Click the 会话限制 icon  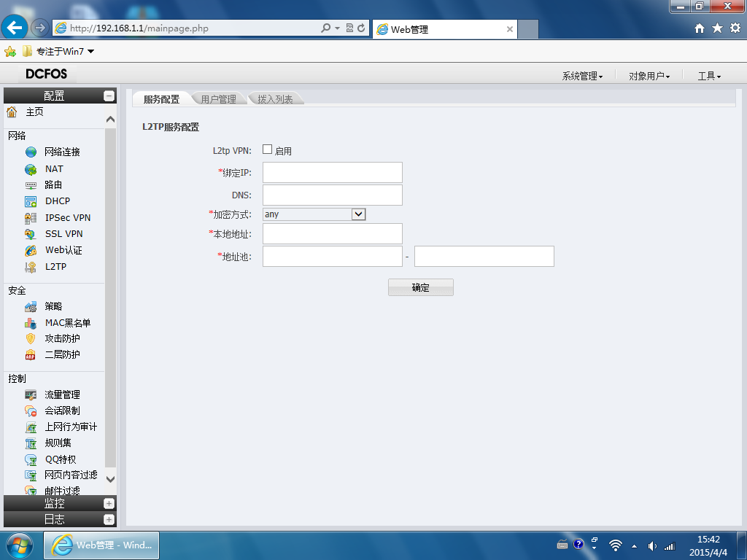(31, 411)
